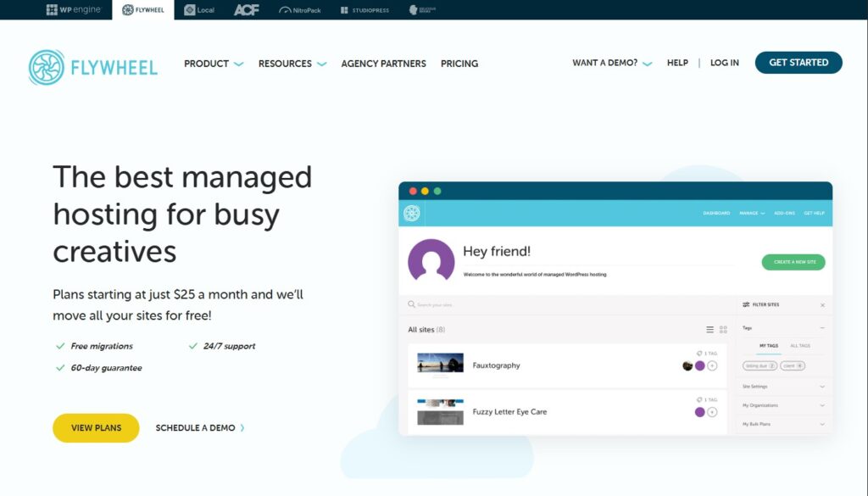Open the ACF brand logo link
Image resolution: width=868 pixels, height=496 pixels.
point(247,10)
